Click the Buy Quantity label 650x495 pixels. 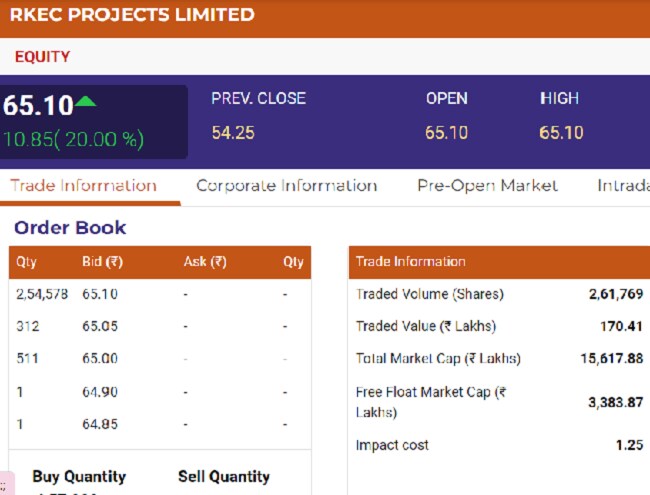[x=79, y=476]
